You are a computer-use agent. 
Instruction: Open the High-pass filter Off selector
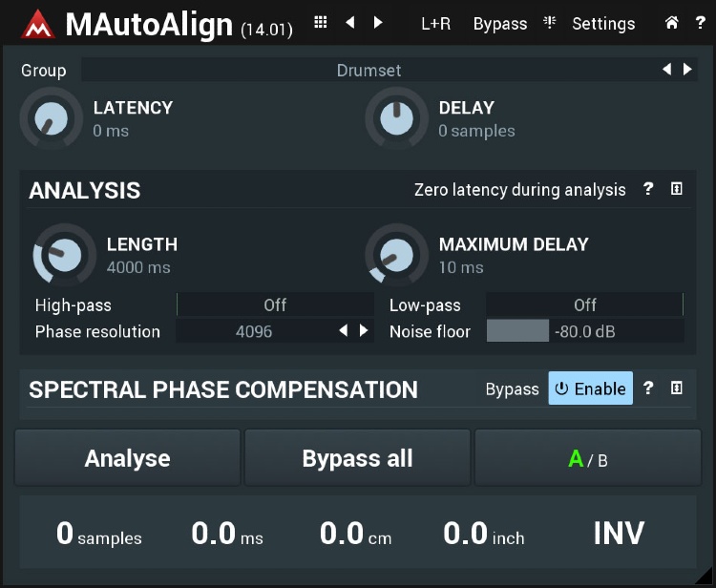click(275, 304)
